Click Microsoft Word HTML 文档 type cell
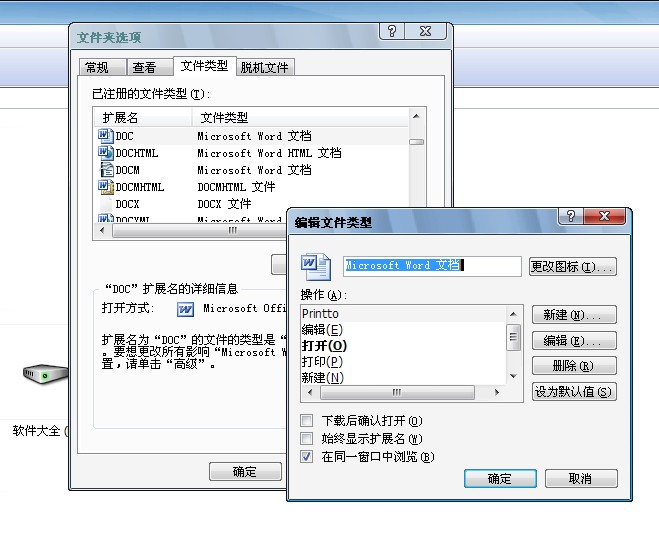 coord(269,153)
